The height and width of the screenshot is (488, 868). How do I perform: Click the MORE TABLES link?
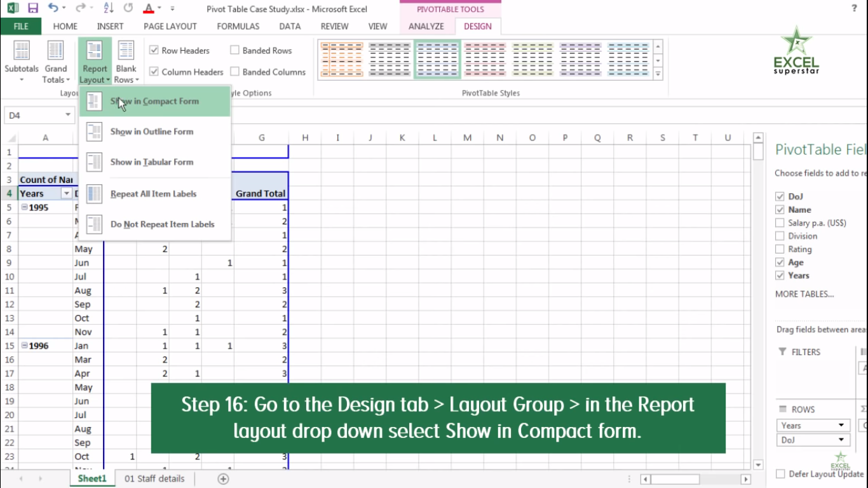804,294
